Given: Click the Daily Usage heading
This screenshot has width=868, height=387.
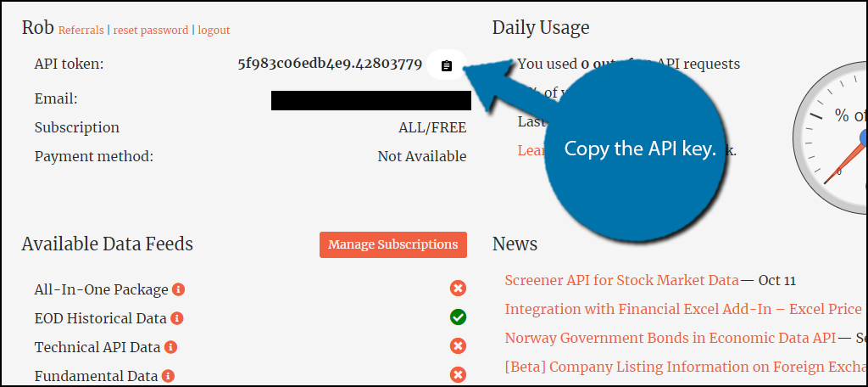Looking at the screenshot, I should (x=541, y=27).
